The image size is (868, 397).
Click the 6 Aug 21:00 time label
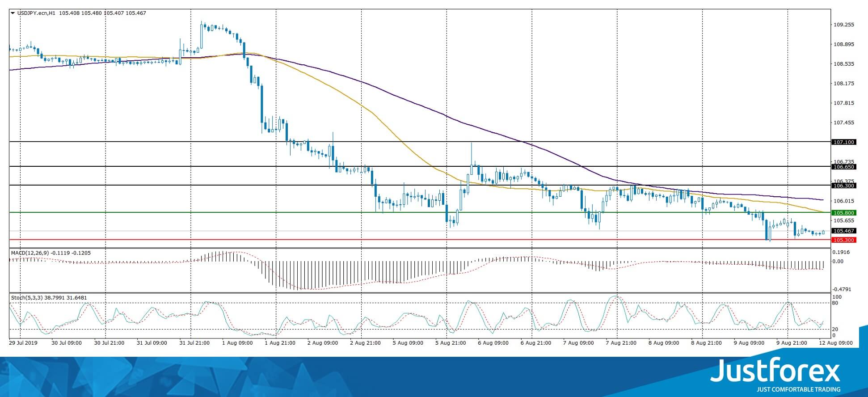click(536, 343)
